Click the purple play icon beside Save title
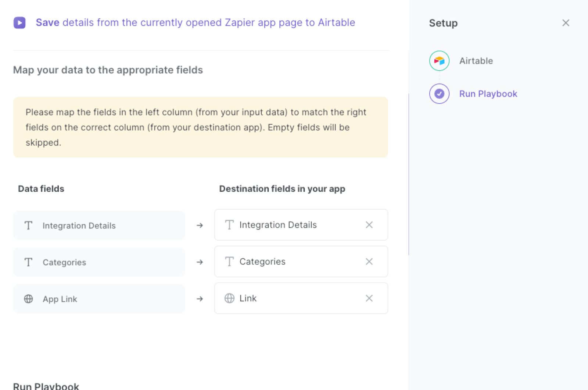 click(19, 23)
